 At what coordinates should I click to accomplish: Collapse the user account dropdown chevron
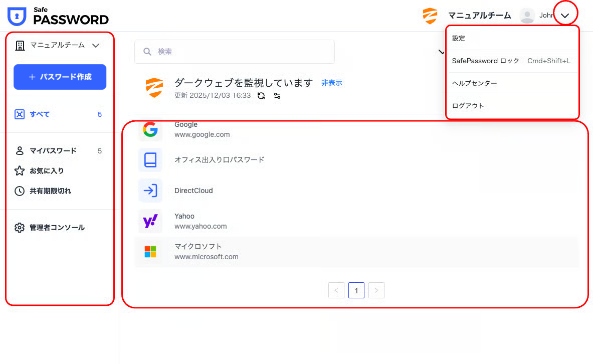pos(565,16)
